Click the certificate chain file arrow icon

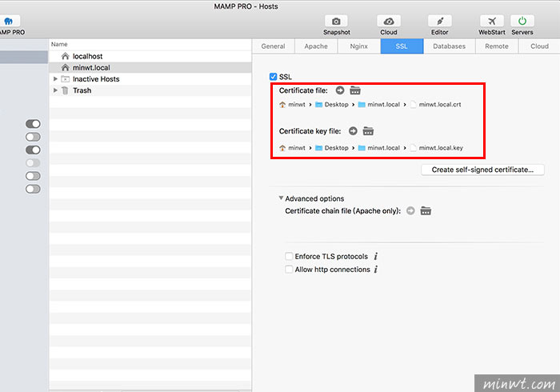[x=410, y=210]
